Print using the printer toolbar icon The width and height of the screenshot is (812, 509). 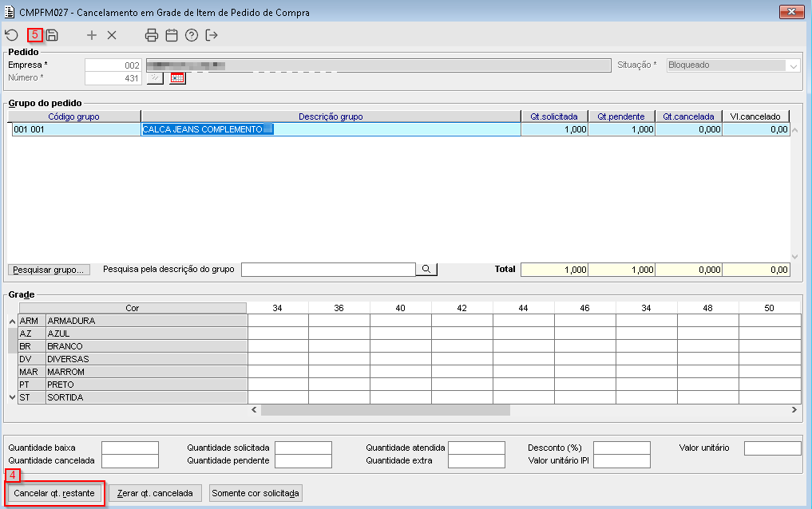pos(152,35)
